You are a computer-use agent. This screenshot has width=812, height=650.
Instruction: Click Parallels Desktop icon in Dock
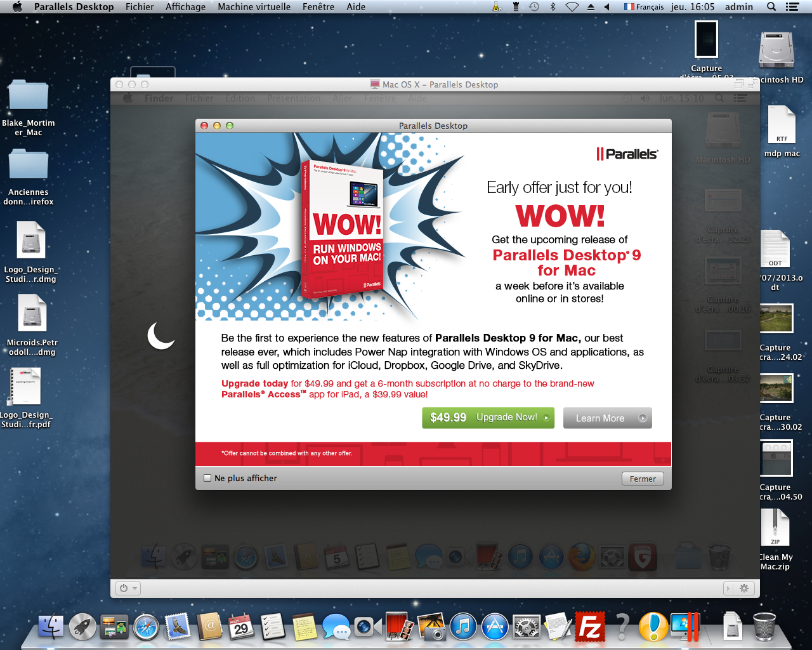685,627
